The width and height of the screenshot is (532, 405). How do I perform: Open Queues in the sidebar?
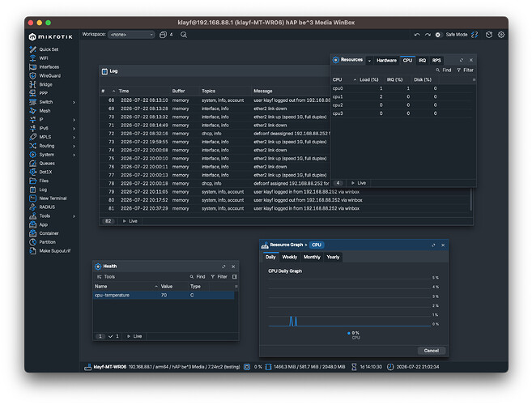(x=47, y=164)
